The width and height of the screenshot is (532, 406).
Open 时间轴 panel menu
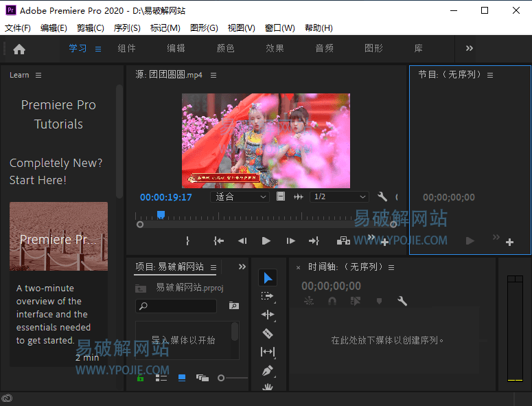[x=391, y=267]
